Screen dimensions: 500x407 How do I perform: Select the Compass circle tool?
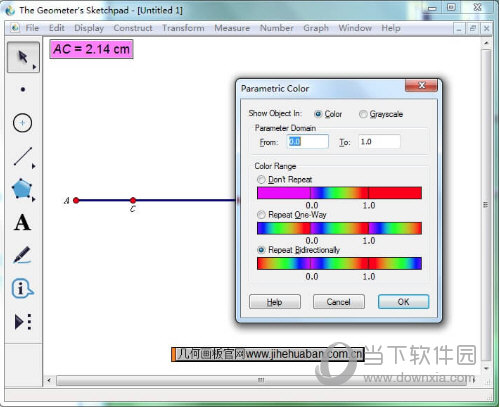coord(22,123)
